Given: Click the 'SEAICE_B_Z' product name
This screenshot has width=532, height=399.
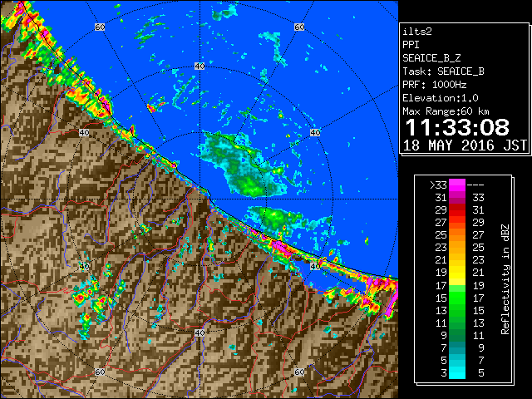Looking at the screenshot, I should click(431, 58).
